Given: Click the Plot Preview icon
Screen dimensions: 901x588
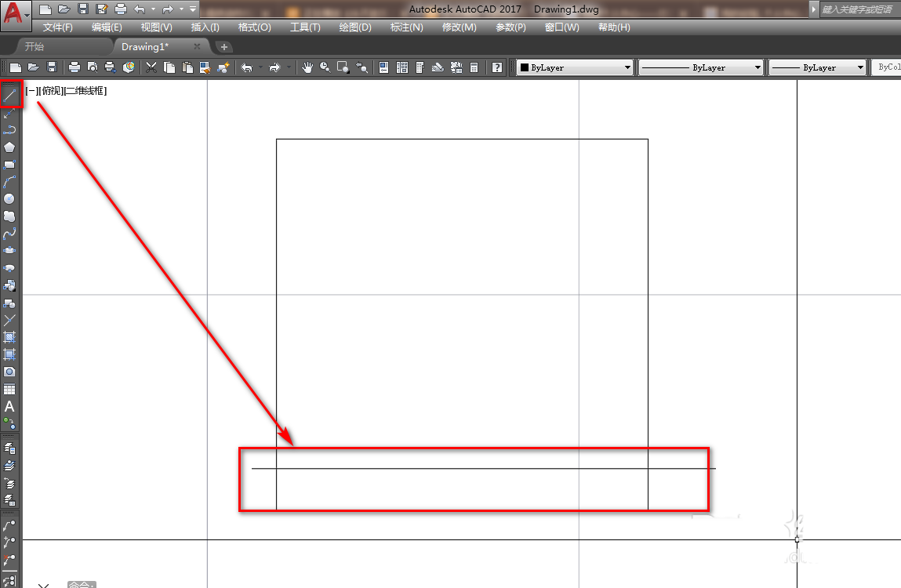Looking at the screenshot, I should click(x=92, y=68).
